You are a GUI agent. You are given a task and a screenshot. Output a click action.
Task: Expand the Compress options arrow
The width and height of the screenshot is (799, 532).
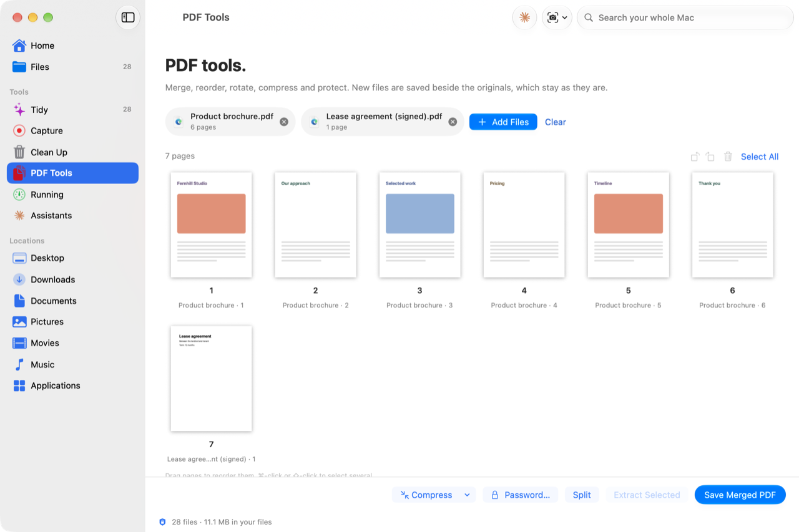(467, 495)
